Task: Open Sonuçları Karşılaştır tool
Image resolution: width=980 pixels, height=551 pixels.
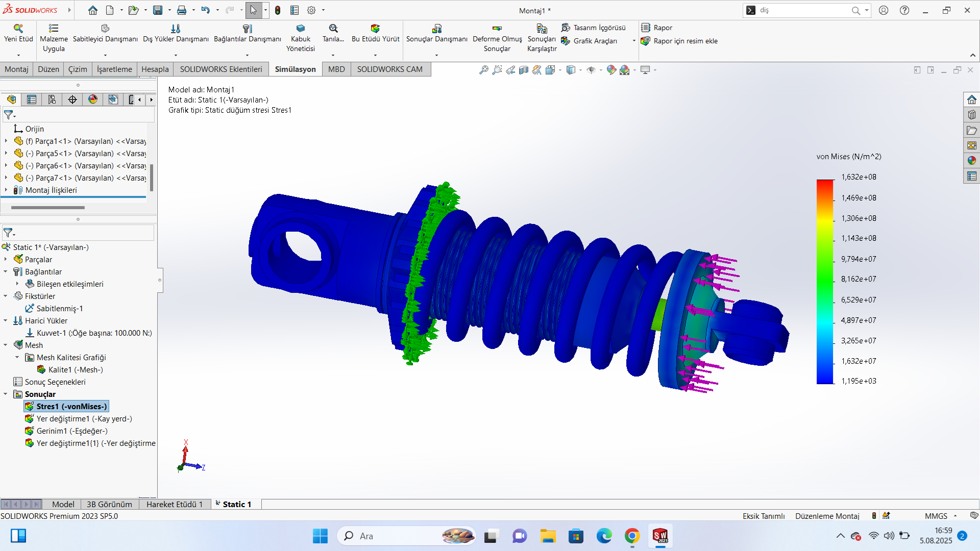Action: click(x=542, y=29)
